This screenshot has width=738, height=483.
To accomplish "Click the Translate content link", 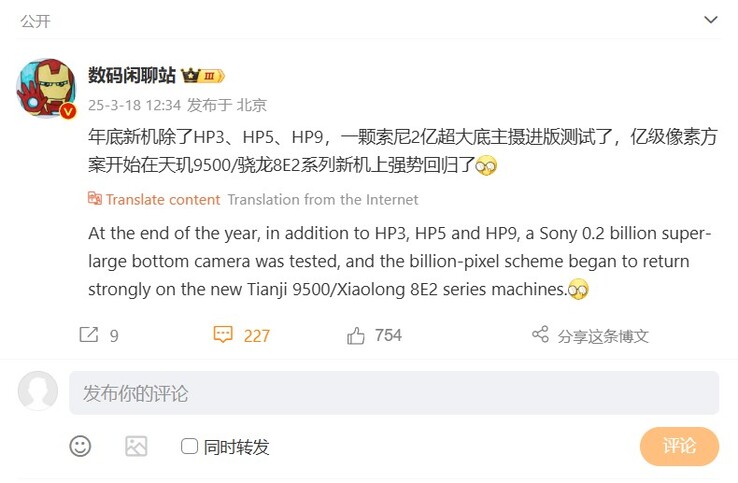I will click(163, 200).
